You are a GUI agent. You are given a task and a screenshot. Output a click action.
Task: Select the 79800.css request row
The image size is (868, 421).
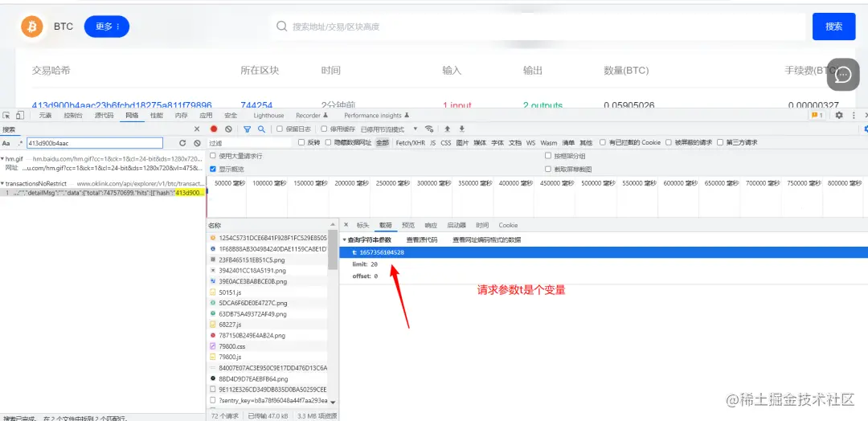tap(268, 345)
